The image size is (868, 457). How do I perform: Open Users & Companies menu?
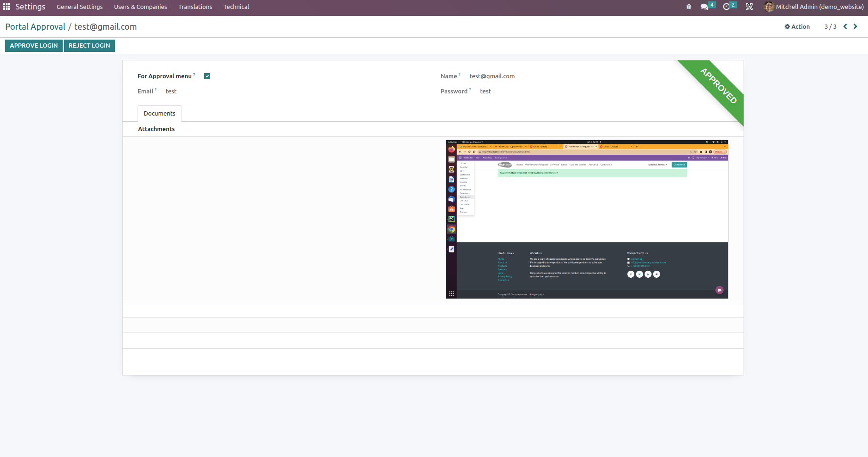[140, 7]
